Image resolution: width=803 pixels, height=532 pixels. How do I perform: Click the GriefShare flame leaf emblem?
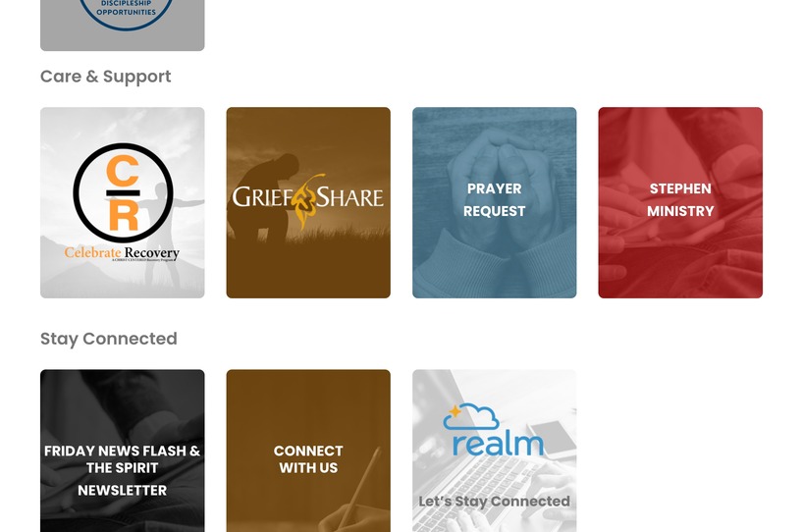tap(305, 199)
